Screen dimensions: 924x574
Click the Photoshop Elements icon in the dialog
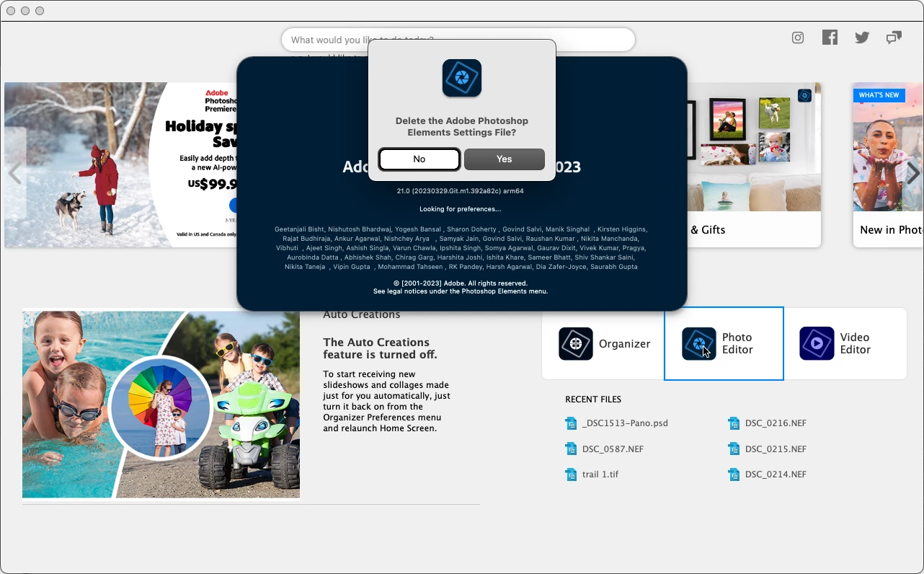(462, 79)
